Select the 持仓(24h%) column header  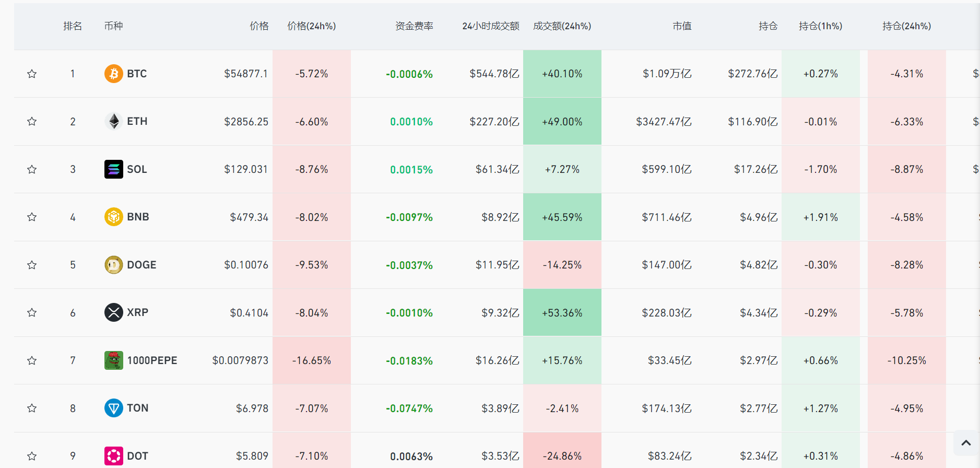point(906,26)
